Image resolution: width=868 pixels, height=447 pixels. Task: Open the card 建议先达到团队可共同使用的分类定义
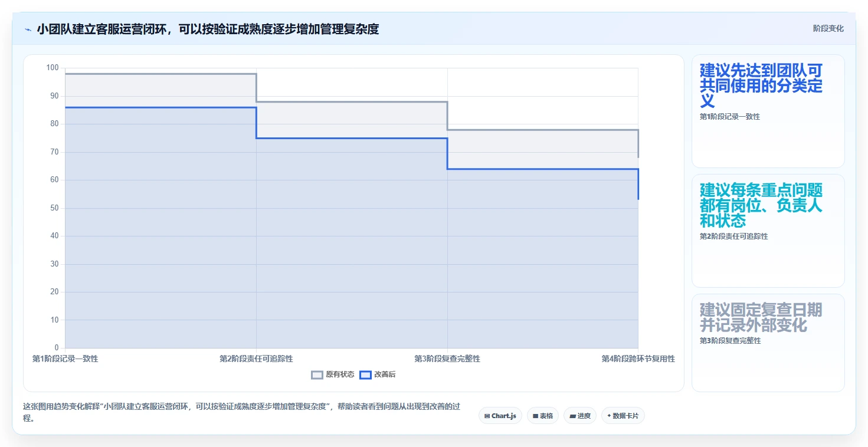768,111
